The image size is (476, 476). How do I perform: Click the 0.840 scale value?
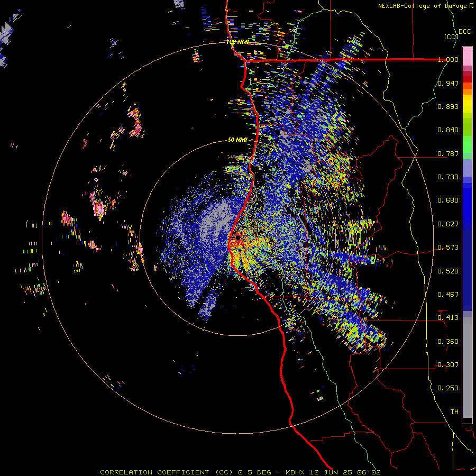point(448,130)
